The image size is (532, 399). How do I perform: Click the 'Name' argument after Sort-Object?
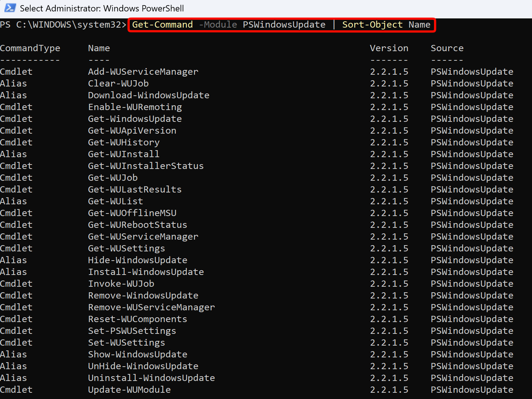[x=419, y=25]
